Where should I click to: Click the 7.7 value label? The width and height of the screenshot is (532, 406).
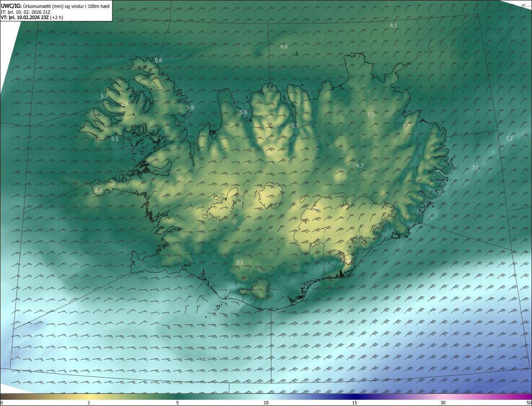204,358
